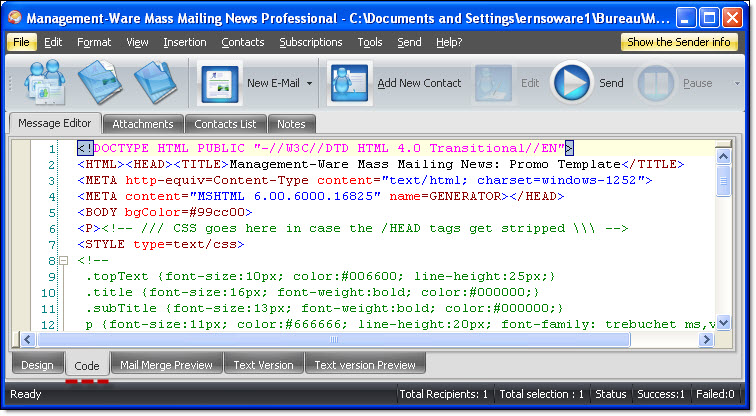Open the Insertion menu
Image resolution: width=756 pixels, height=416 pixels.
(x=185, y=42)
